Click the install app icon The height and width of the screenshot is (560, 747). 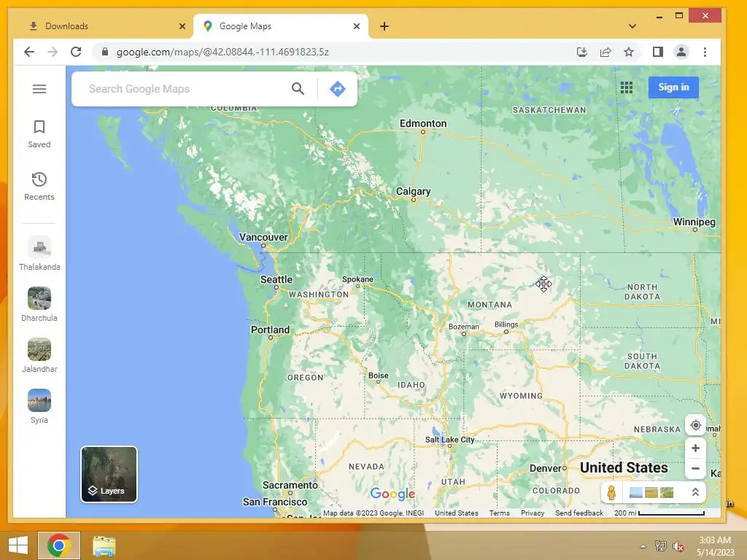(x=581, y=52)
